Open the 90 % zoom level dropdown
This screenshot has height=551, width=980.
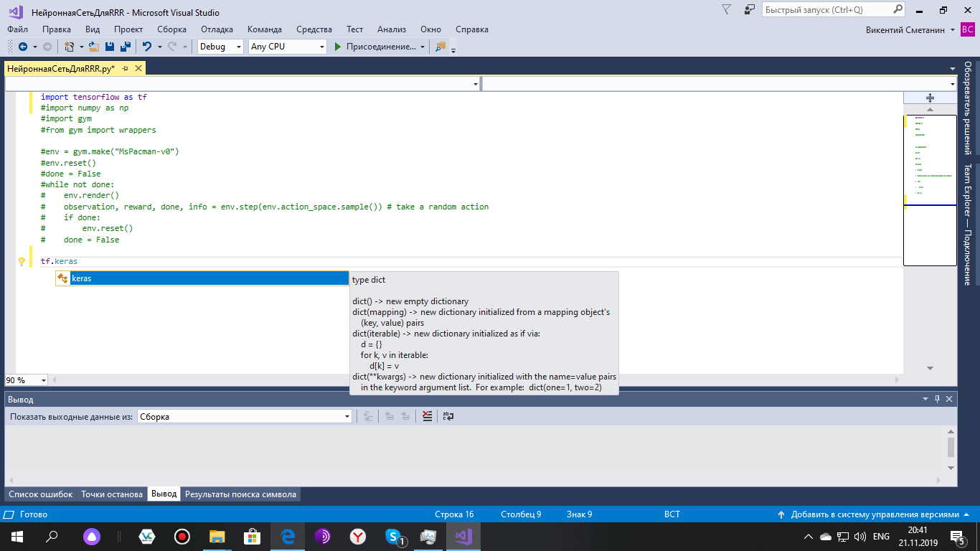(x=44, y=380)
